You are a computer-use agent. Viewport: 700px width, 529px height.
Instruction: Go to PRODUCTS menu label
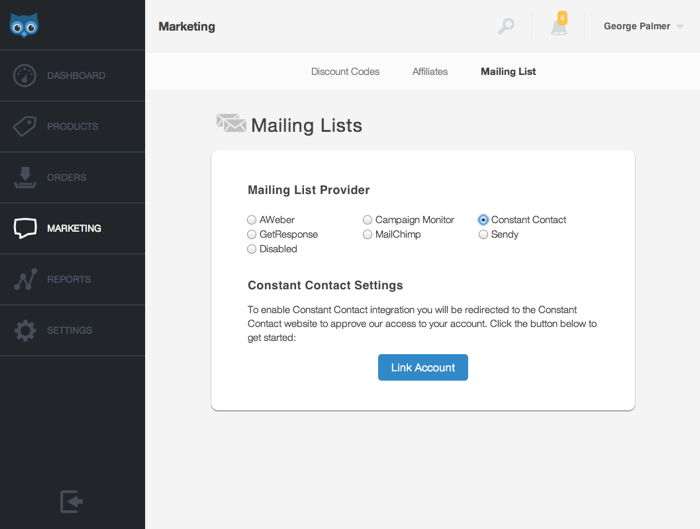[73, 126]
